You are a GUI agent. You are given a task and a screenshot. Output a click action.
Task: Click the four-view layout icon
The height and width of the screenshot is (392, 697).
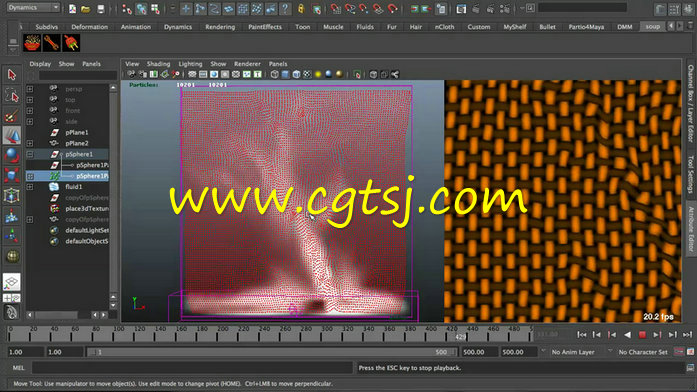point(12,298)
